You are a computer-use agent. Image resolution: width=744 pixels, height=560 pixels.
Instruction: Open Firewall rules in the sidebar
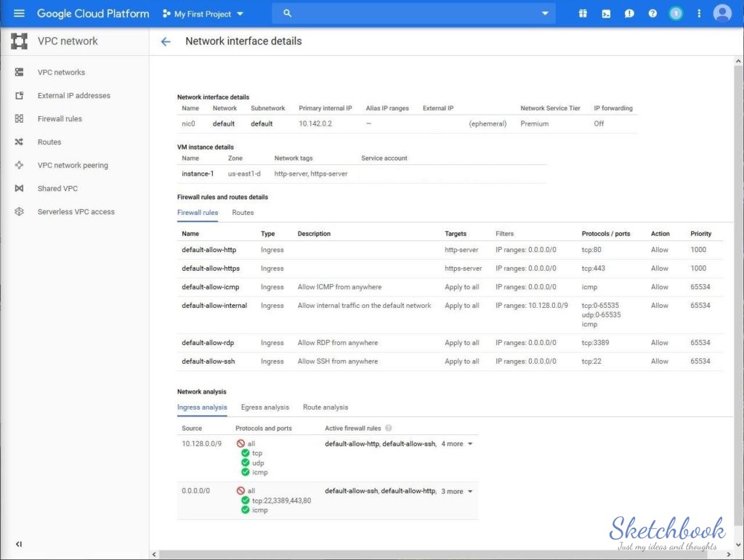point(60,118)
